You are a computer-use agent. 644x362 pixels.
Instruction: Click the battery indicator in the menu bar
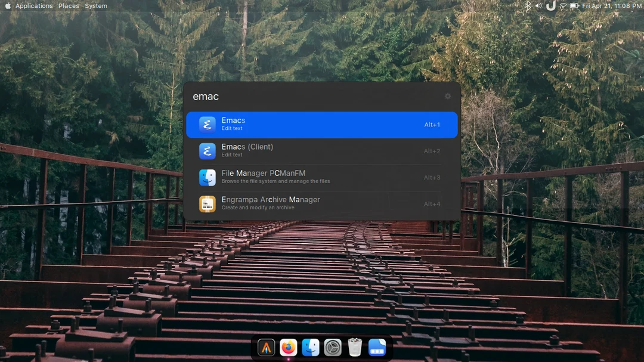pos(573,6)
